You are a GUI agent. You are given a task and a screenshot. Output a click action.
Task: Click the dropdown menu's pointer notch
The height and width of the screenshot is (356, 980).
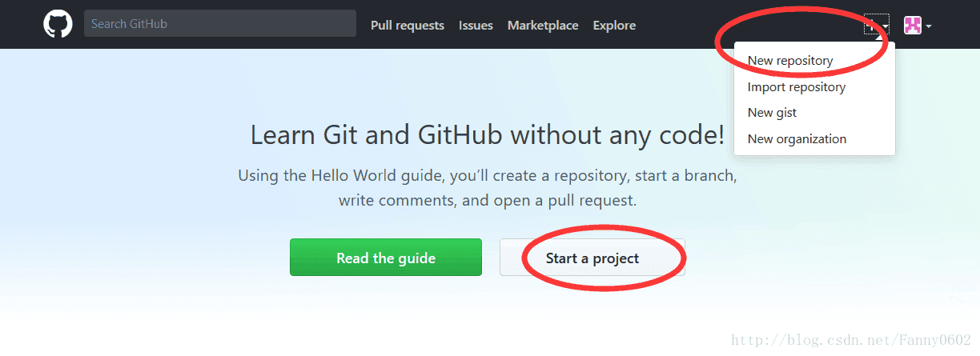coord(878,39)
